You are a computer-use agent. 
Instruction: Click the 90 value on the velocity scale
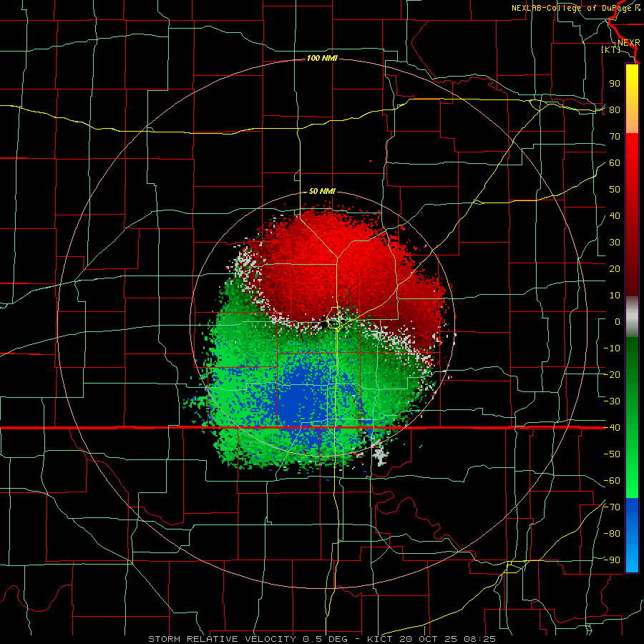pos(615,84)
